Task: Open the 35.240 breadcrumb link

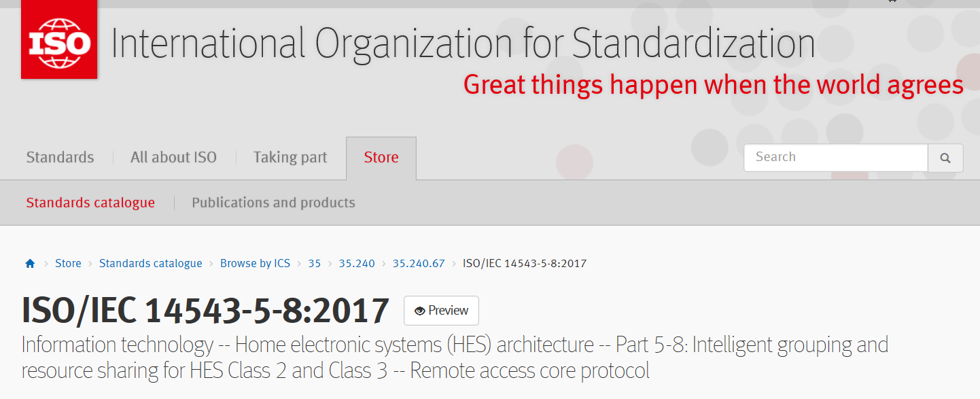Action: coord(357,264)
